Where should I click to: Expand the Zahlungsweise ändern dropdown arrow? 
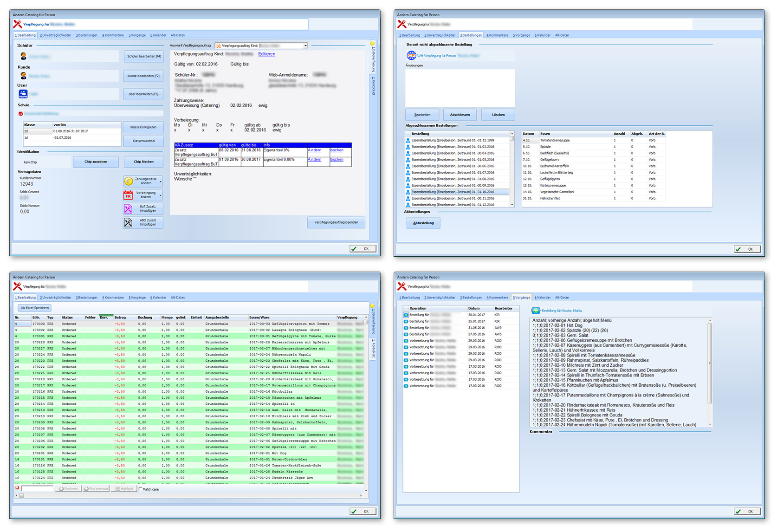coord(161,181)
